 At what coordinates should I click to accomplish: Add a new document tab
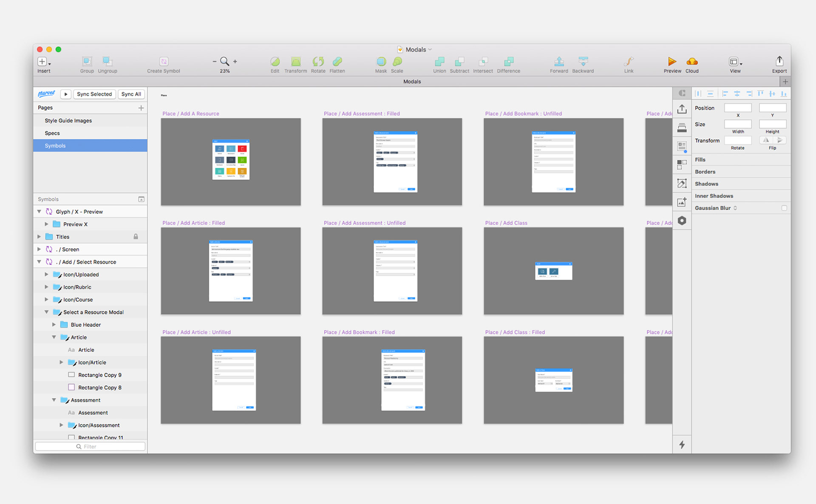[x=785, y=82]
